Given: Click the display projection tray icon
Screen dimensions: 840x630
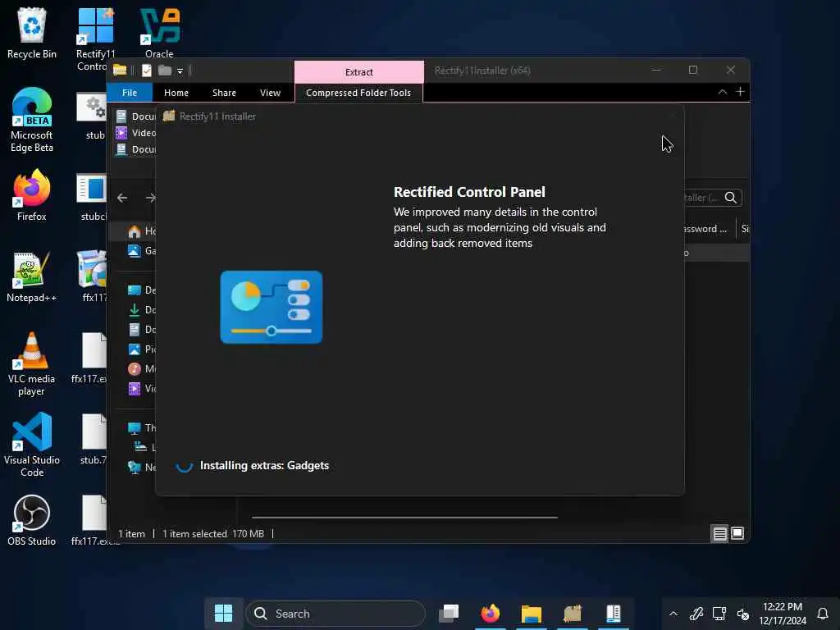Looking at the screenshot, I should pyautogui.click(x=719, y=614).
